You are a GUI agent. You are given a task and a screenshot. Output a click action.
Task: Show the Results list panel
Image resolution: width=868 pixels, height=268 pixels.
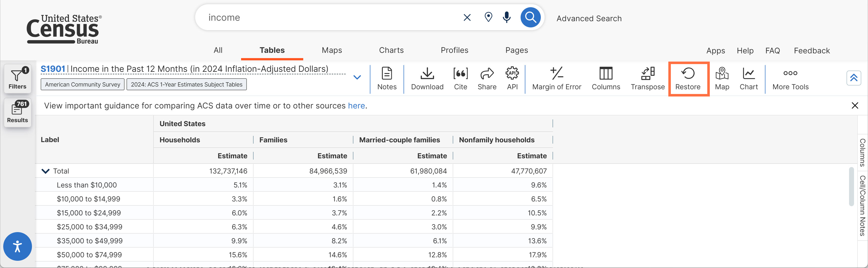(x=17, y=112)
